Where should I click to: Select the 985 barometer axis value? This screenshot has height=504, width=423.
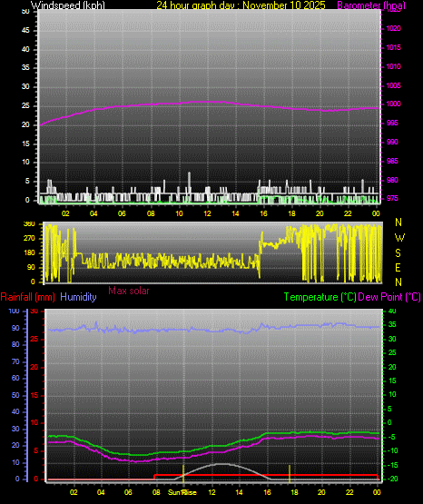(x=392, y=161)
